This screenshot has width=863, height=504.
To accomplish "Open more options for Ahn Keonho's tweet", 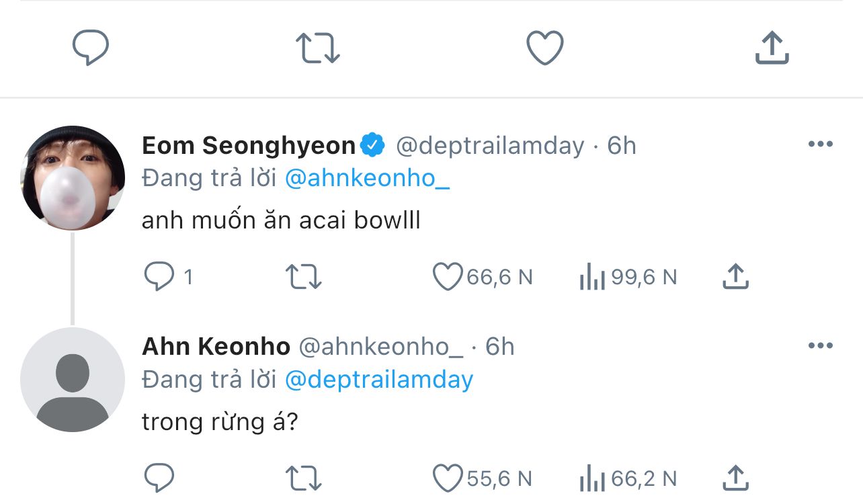I will click(820, 346).
